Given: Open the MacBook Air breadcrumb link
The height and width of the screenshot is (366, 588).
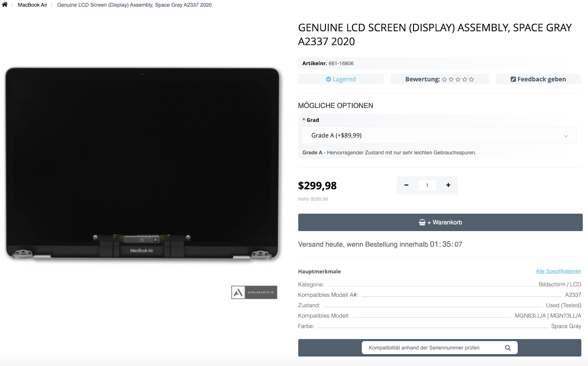Looking at the screenshot, I should click(32, 5).
